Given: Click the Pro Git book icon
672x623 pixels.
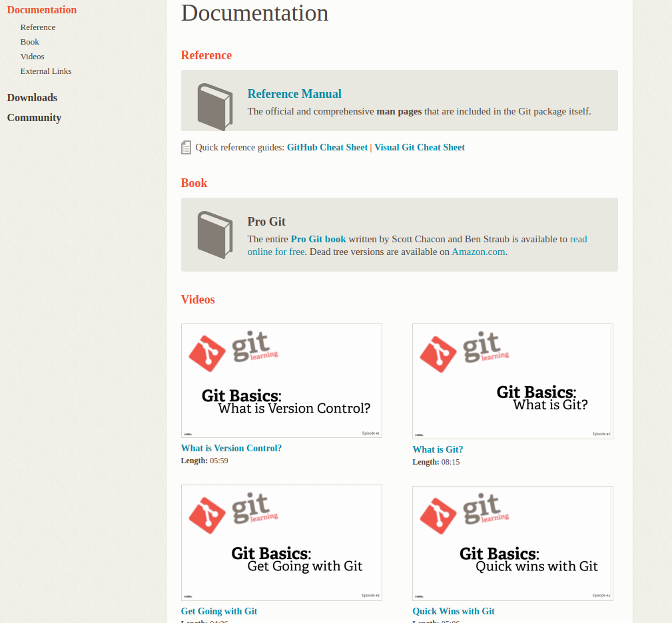Looking at the screenshot, I should pyautogui.click(x=214, y=235).
